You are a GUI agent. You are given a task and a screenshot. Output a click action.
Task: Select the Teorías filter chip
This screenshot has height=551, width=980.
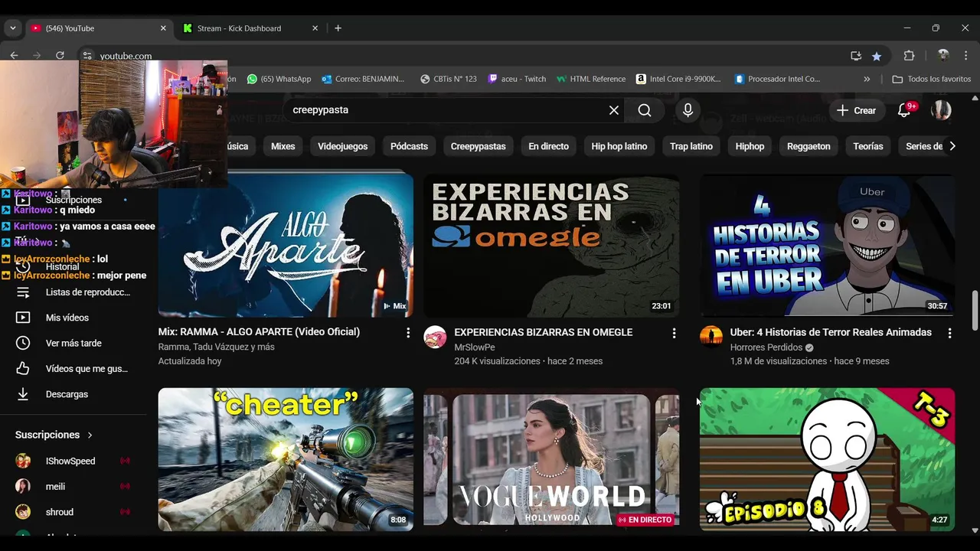[x=868, y=146]
